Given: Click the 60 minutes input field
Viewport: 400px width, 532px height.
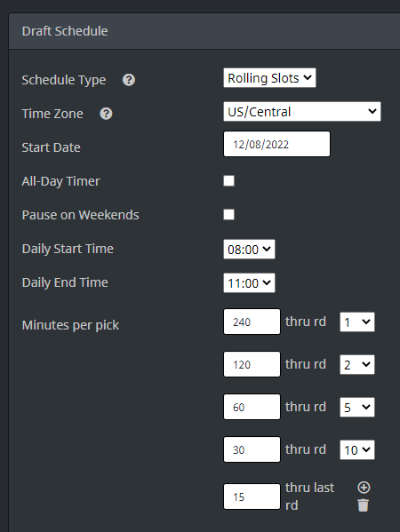Looking at the screenshot, I should point(252,407).
